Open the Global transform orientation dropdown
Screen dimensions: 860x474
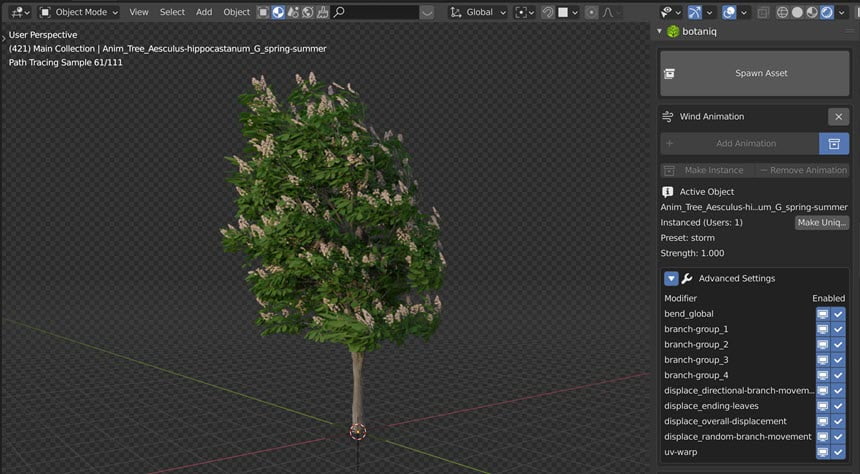click(478, 12)
